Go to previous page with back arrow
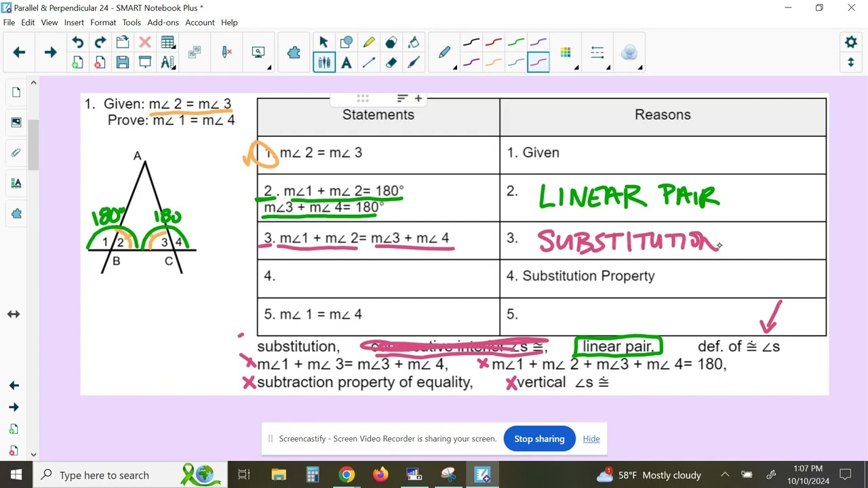Image resolution: width=868 pixels, height=488 pixels. [x=19, y=52]
